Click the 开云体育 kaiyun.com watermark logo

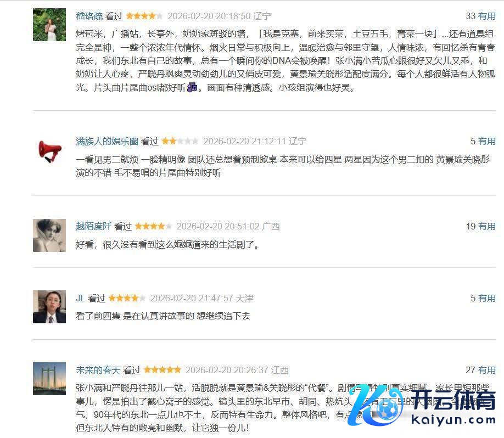(422, 405)
